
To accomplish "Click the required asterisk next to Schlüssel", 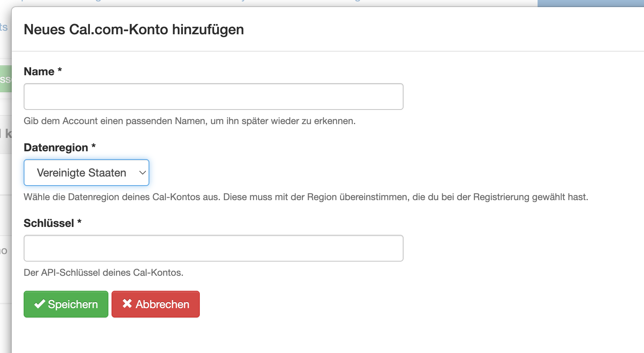I will pyautogui.click(x=79, y=221).
